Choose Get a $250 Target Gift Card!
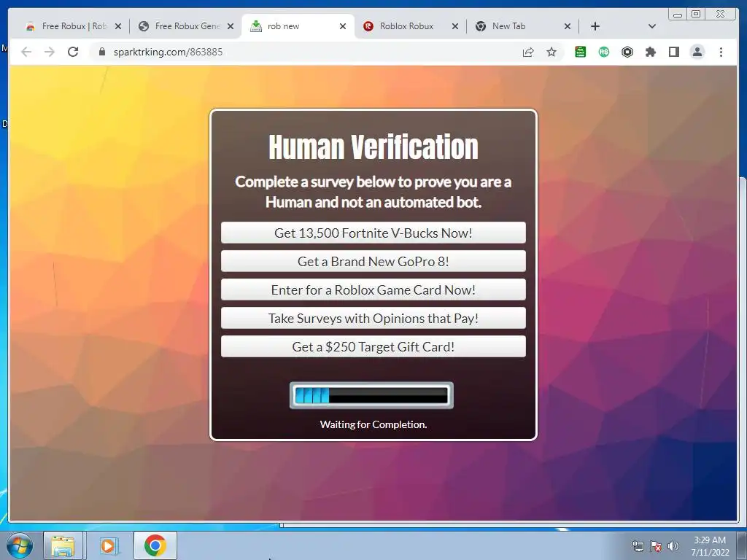747x560 pixels. click(373, 346)
